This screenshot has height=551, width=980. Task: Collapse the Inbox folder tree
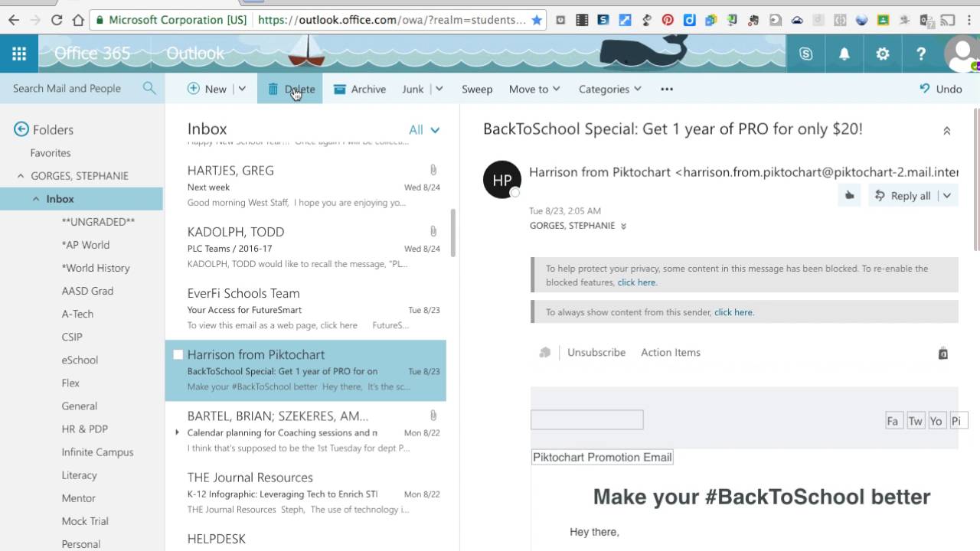coord(36,199)
